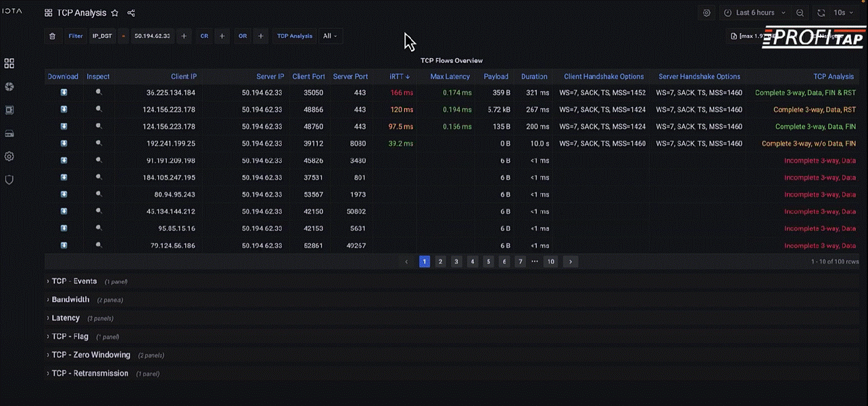Go to next page arrow
This screenshot has height=406, width=868.
click(x=571, y=261)
